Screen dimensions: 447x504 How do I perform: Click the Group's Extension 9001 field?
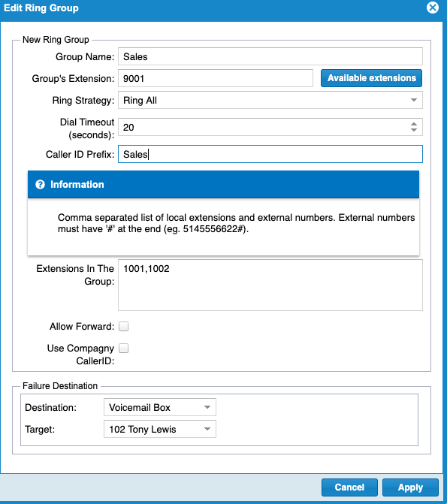point(216,78)
